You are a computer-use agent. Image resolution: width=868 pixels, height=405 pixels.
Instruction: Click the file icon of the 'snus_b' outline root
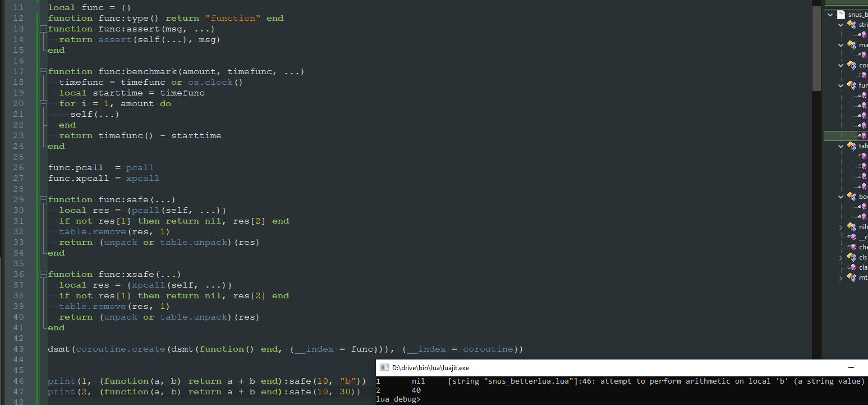(x=841, y=15)
